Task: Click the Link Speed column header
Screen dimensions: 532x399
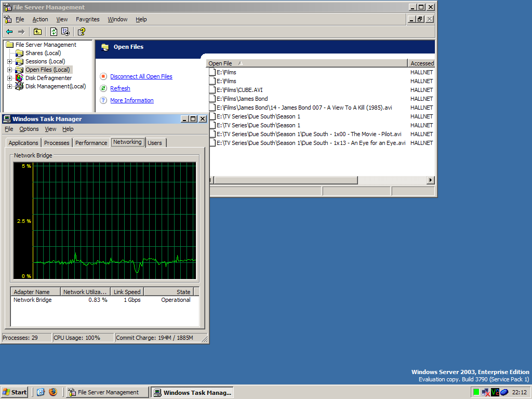Action: coord(127,292)
